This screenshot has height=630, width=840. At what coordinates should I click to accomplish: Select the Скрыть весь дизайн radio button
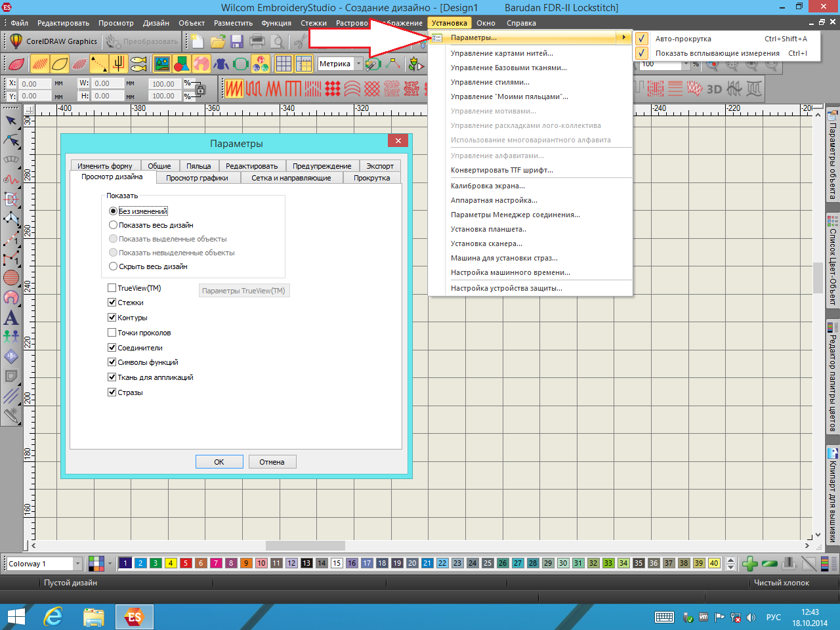tap(114, 266)
